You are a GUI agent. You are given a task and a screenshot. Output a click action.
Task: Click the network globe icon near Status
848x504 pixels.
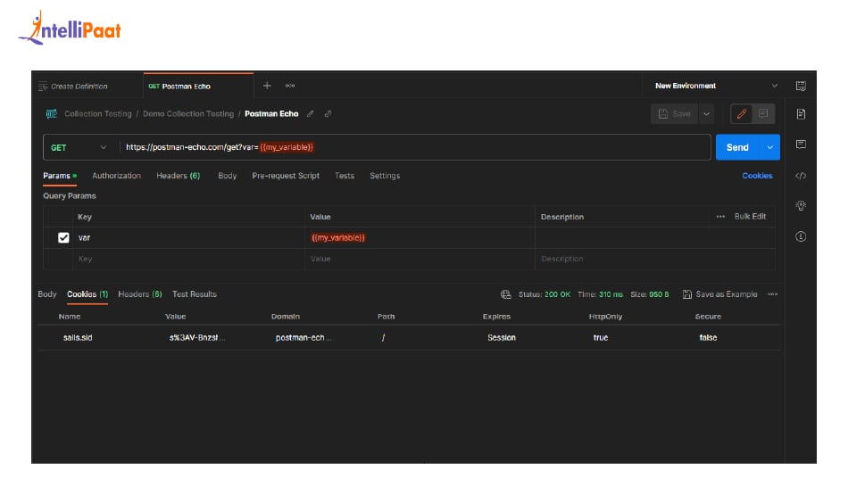coord(505,294)
